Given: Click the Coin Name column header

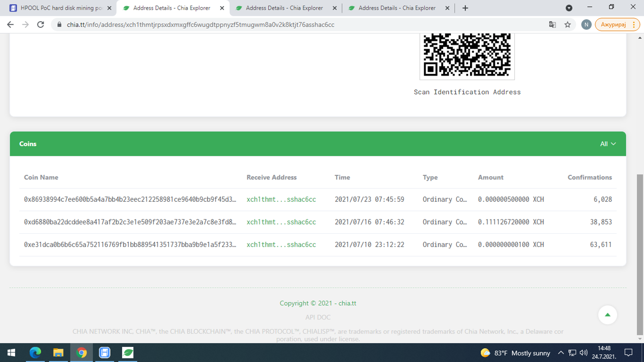Looking at the screenshot, I should (41, 177).
